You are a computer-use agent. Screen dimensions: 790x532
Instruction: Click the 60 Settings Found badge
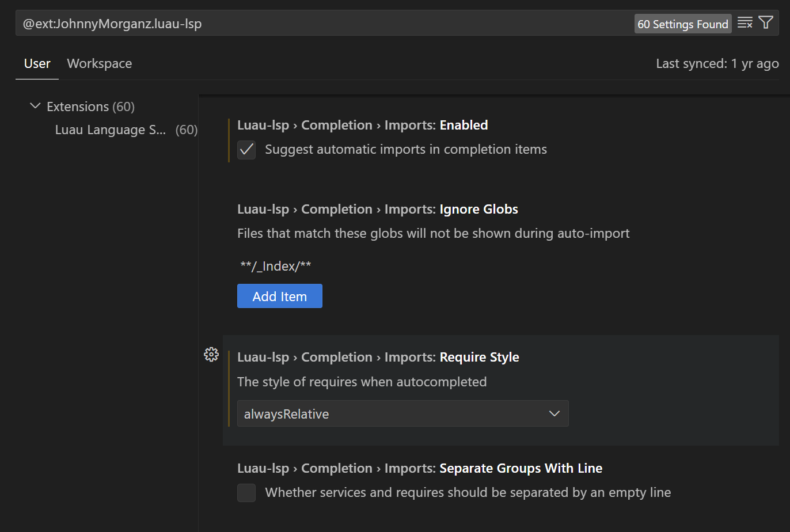(x=682, y=24)
